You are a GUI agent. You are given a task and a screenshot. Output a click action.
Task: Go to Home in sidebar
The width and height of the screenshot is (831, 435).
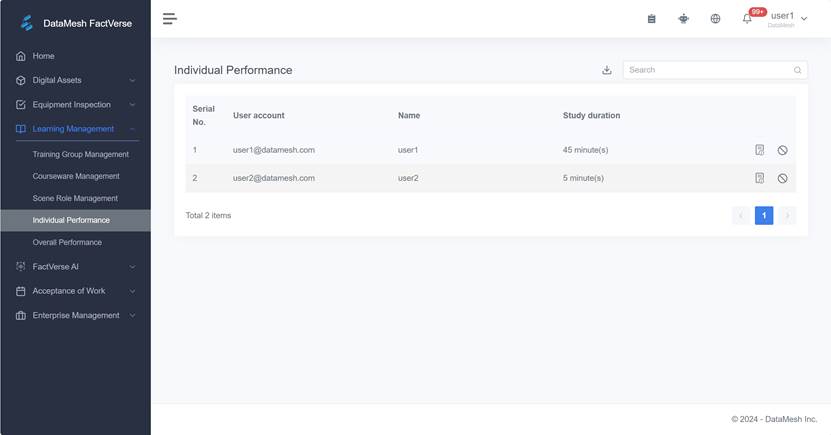click(43, 56)
